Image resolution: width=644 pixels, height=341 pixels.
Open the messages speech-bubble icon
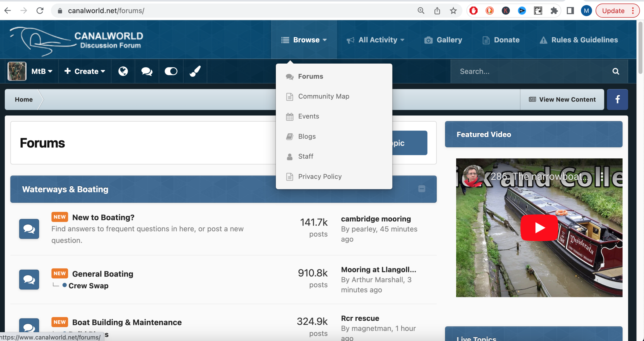pos(147,71)
